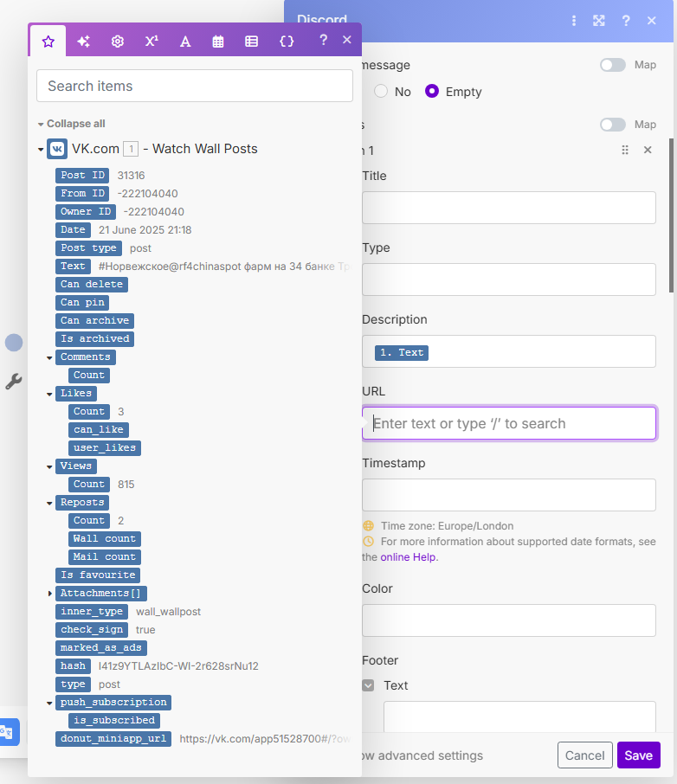Click the wrench tools icon on left edge

pyautogui.click(x=14, y=381)
